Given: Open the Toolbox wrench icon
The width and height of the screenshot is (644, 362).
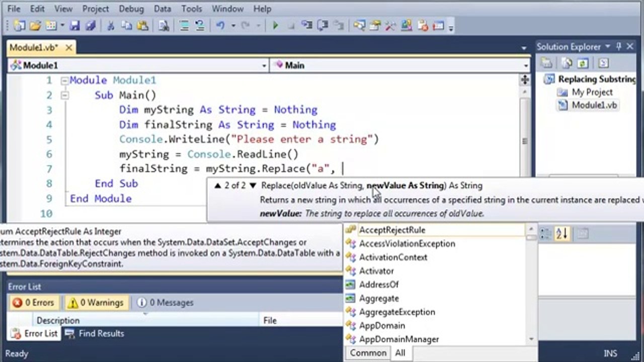Looking at the screenshot, I should pos(390,26).
